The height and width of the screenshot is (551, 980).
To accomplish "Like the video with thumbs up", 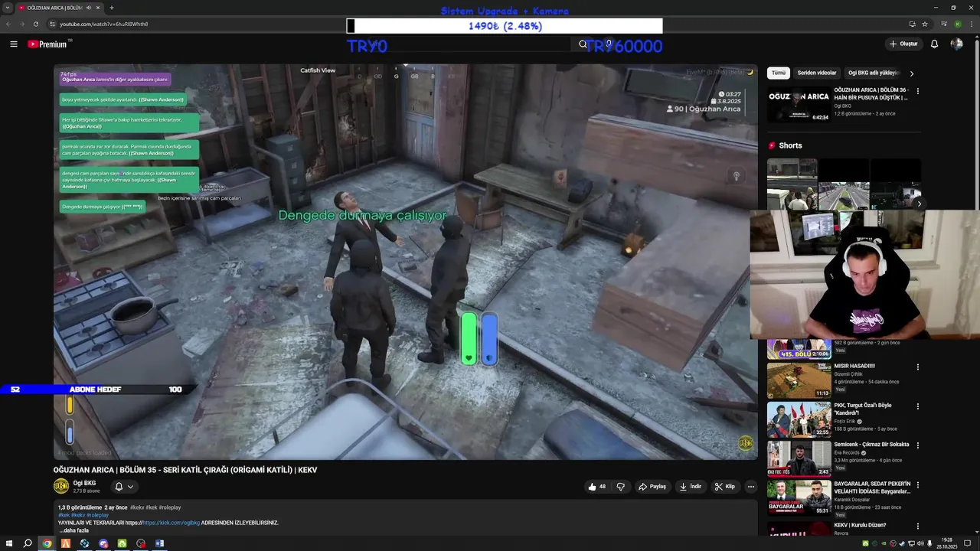I will tap(596, 487).
